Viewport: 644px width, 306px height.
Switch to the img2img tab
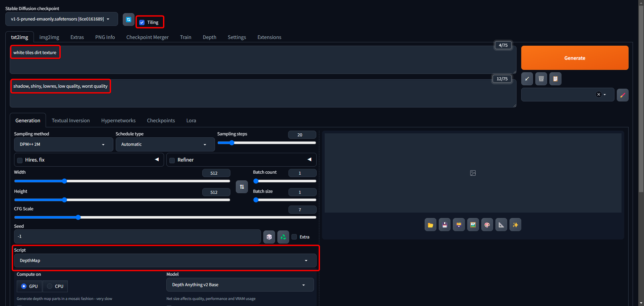[x=49, y=37]
